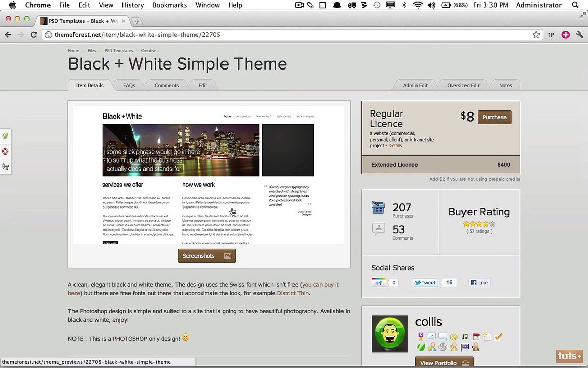The image size is (588, 368).
Task: Click the Tweet button
Action: [425, 282]
